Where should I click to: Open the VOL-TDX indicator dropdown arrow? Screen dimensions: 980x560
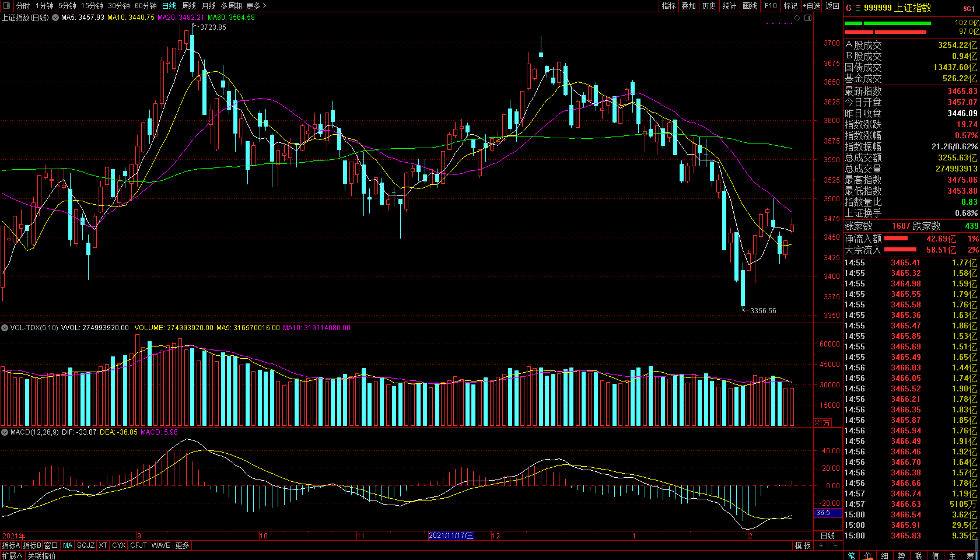(5, 328)
